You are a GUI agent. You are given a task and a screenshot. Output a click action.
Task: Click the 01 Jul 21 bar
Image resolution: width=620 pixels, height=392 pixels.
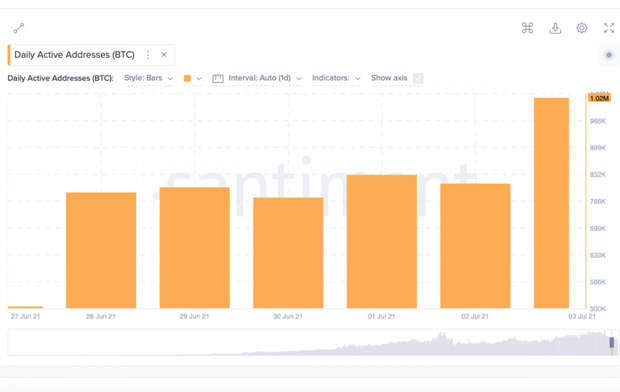point(382,241)
